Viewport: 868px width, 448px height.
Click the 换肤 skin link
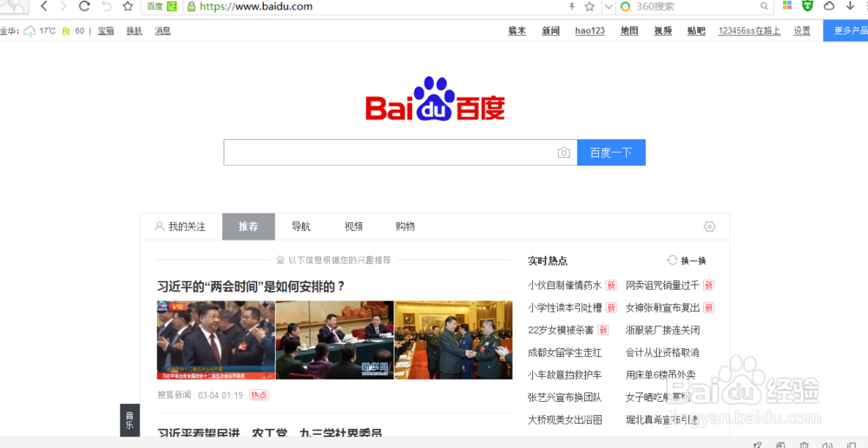tap(134, 31)
